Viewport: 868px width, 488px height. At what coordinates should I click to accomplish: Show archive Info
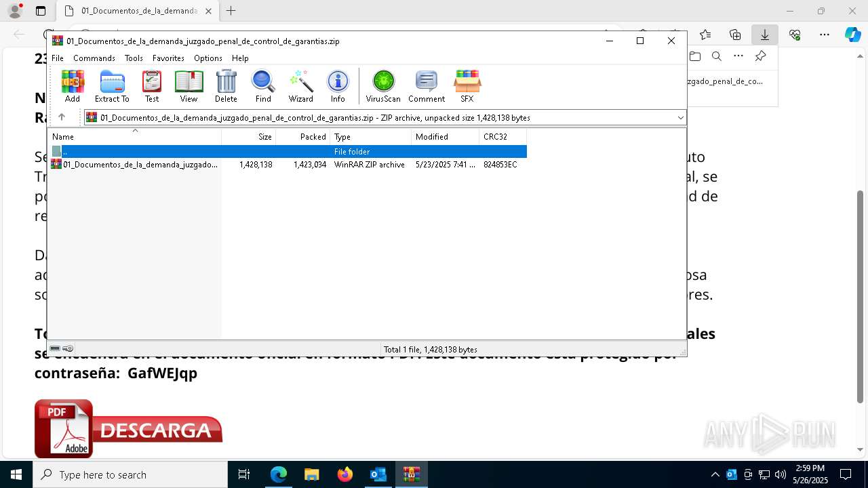(x=338, y=86)
